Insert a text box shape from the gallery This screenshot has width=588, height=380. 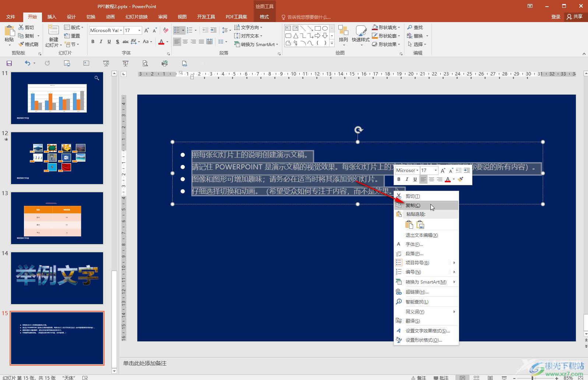[288, 28]
